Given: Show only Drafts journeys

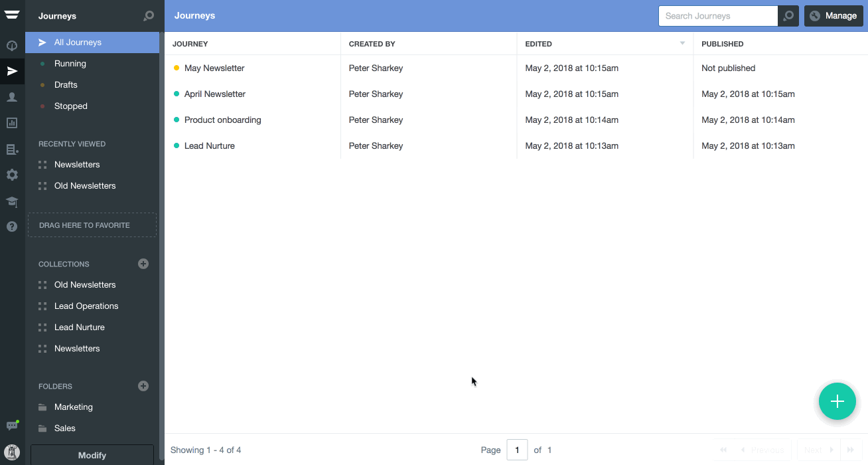Looking at the screenshot, I should (x=64, y=84).
